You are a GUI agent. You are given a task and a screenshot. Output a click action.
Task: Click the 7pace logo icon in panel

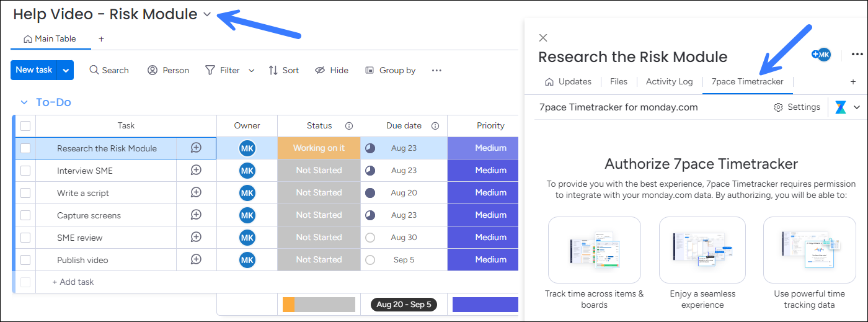pyautogui.click(x=841, y=107)
